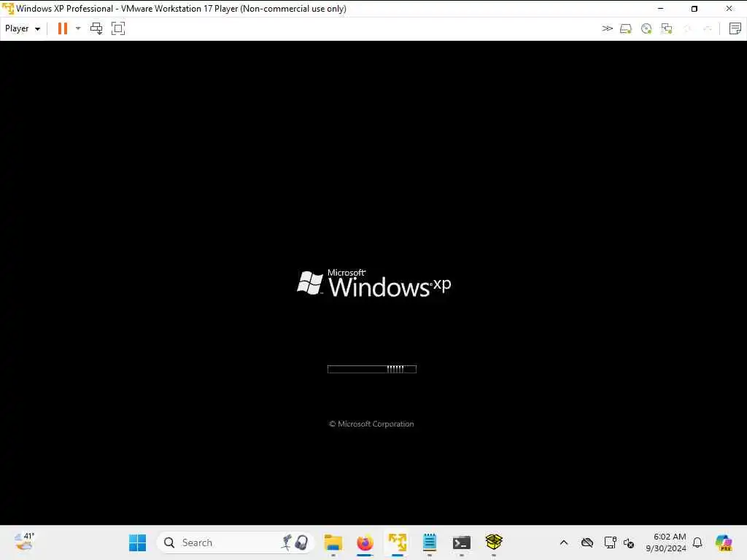Open the Terminal taskbar icon

pyautogui.click(x=462, y=542)
